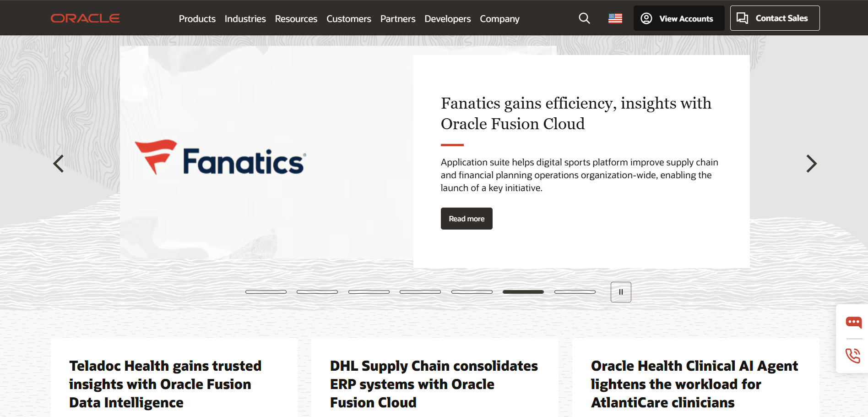Click the Oracle logo
The height and width of the screenshot is (417, 868).
[x=85, y=18]
